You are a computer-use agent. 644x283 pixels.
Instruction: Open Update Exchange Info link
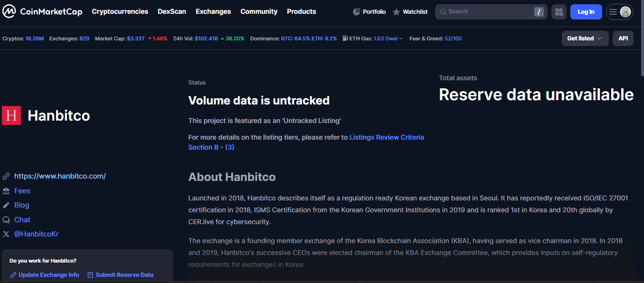coord(49,275)
